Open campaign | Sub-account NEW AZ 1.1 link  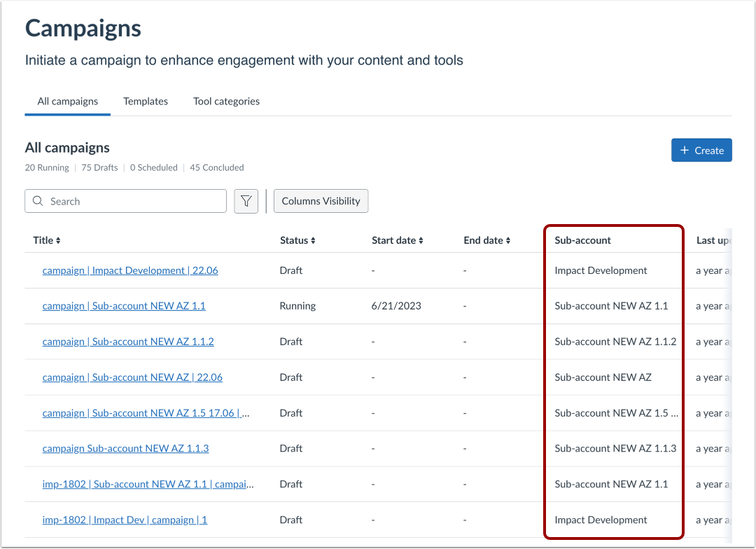[x=124, y=306]
